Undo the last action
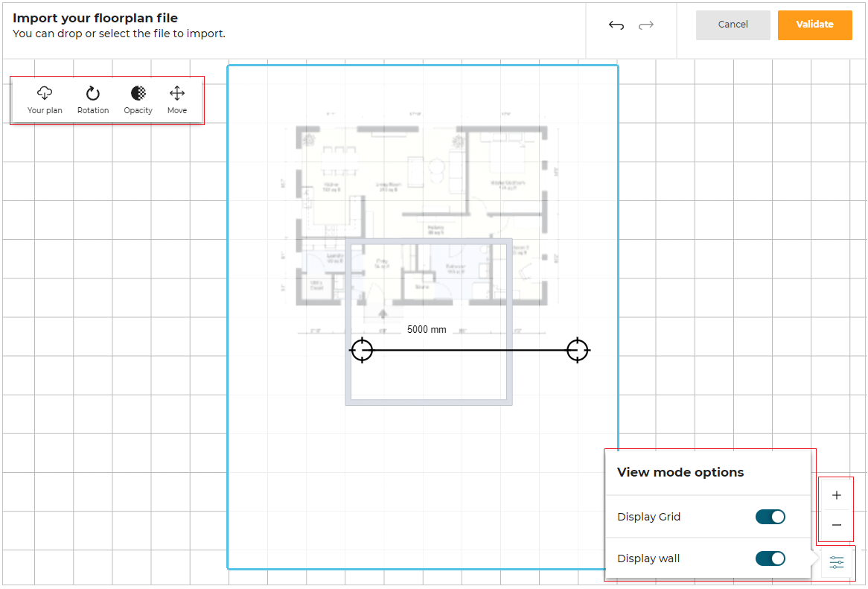The width and height of the screenshot is (868, 589). point(616,25)
